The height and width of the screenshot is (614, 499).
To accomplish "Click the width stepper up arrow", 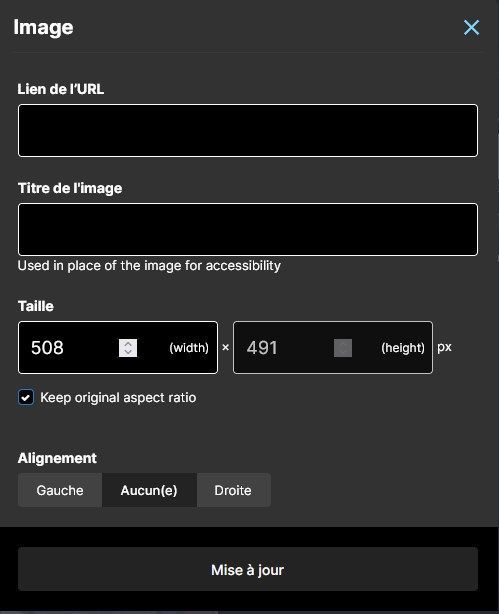I will click(x=128, y=344).
